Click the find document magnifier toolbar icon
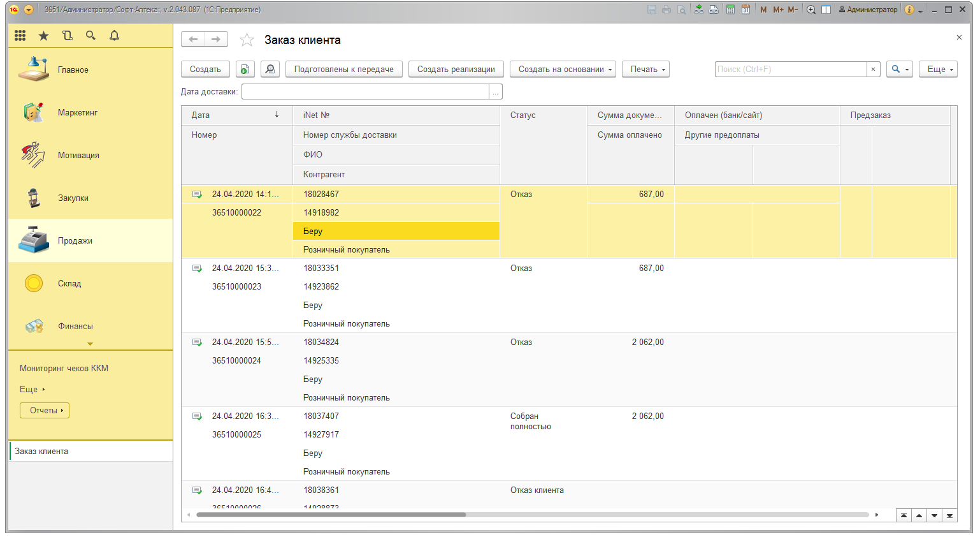 [270, 70]
